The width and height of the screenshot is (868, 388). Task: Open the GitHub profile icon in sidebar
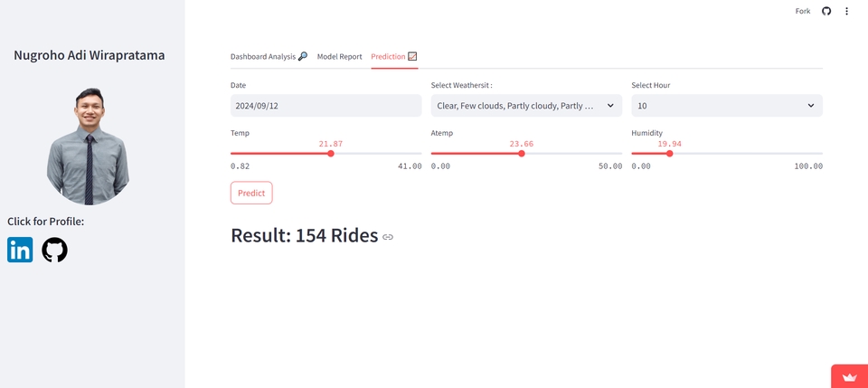[55, 250]
